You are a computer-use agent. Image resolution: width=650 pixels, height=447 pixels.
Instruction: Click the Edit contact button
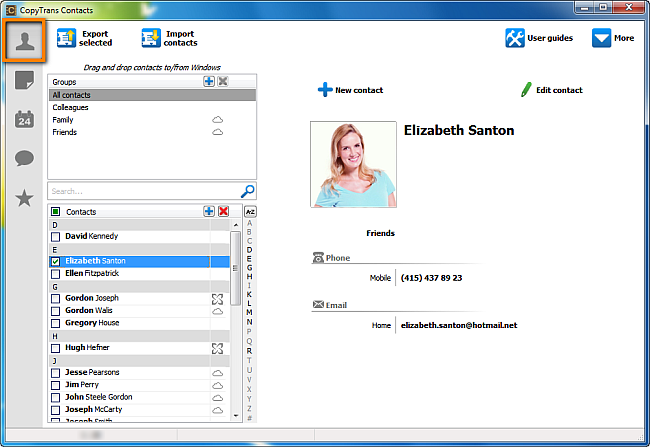[552, 90]
